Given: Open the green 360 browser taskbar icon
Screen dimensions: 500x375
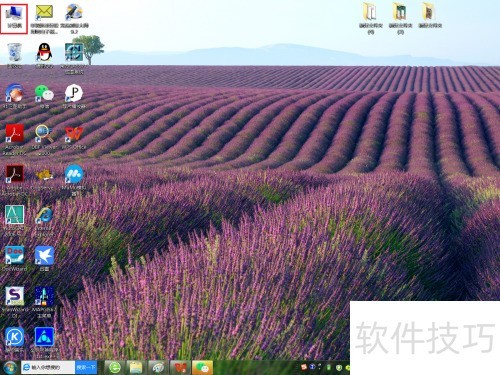Looking at the screenshot, I should [115, 367].
